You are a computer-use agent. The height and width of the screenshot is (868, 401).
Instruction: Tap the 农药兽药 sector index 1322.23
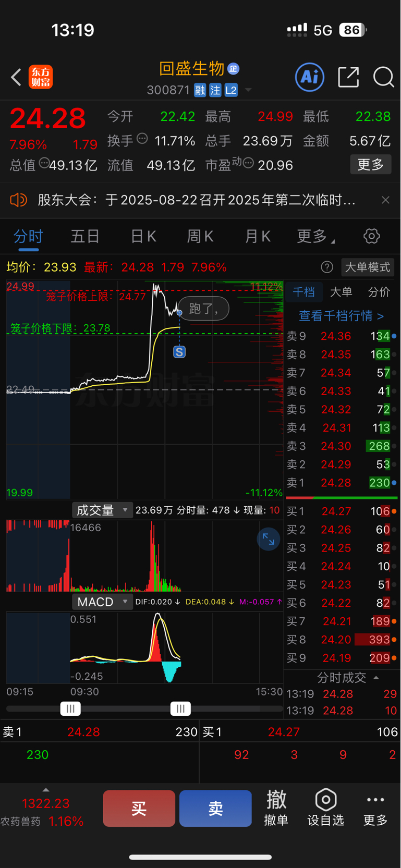coord(46,803)
